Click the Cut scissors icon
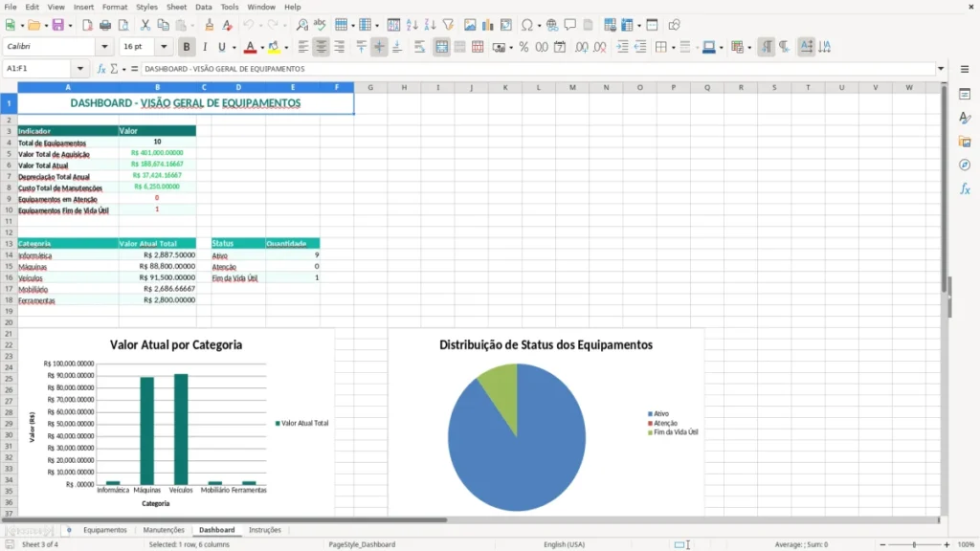Screen dimensions: 980x551 click(x=145, y=25)
